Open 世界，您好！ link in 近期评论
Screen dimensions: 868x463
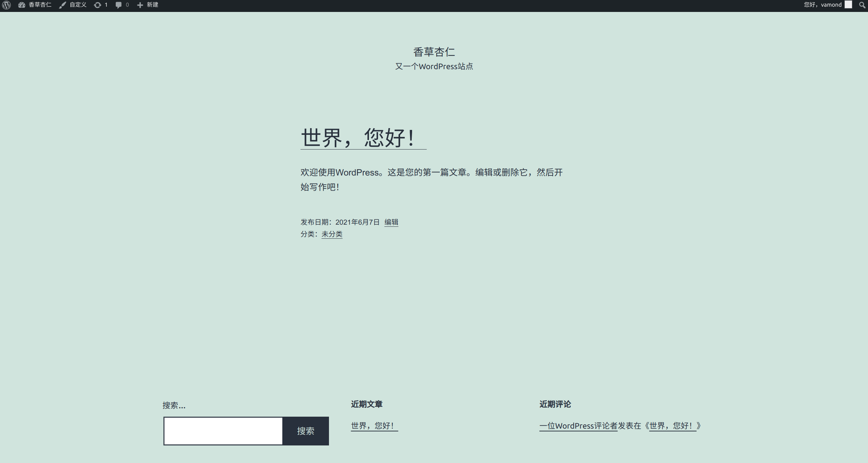click(x=673, y=426)
